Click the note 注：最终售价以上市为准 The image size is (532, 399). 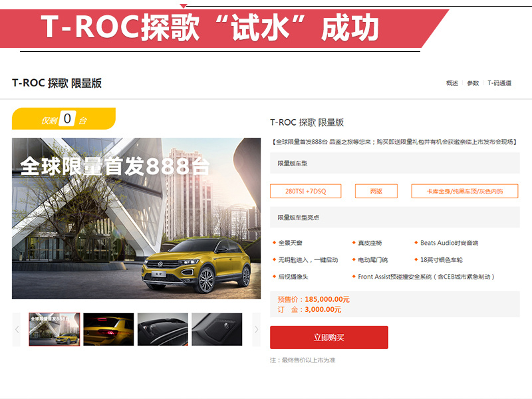click(303, 360)
